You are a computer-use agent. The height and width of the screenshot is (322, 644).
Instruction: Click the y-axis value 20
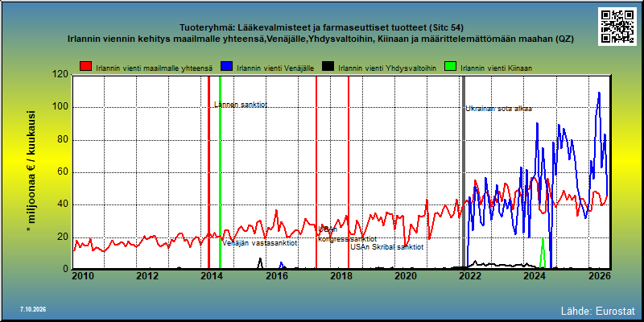64,237
